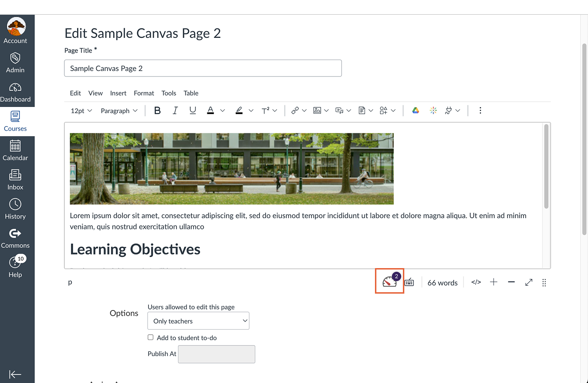The height and width of the screenshot is (383, 588).
Task: Toggle bold formatting in the editor
Action: coord(157,110)
